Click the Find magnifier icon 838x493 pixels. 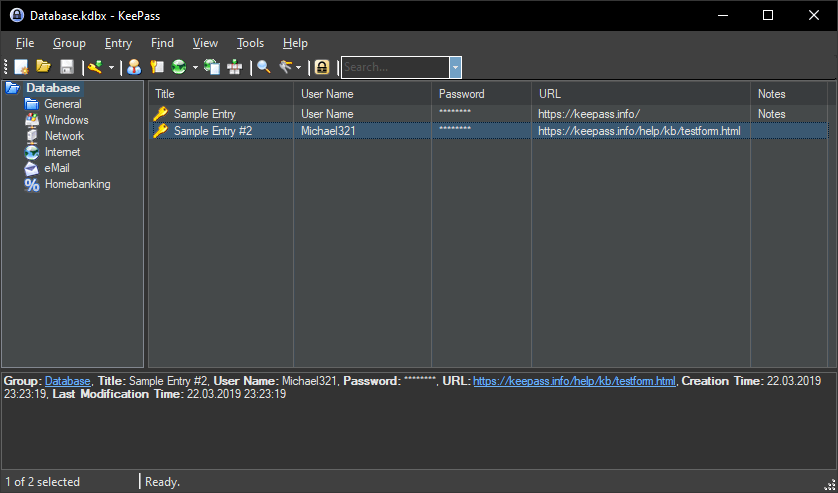263,67
